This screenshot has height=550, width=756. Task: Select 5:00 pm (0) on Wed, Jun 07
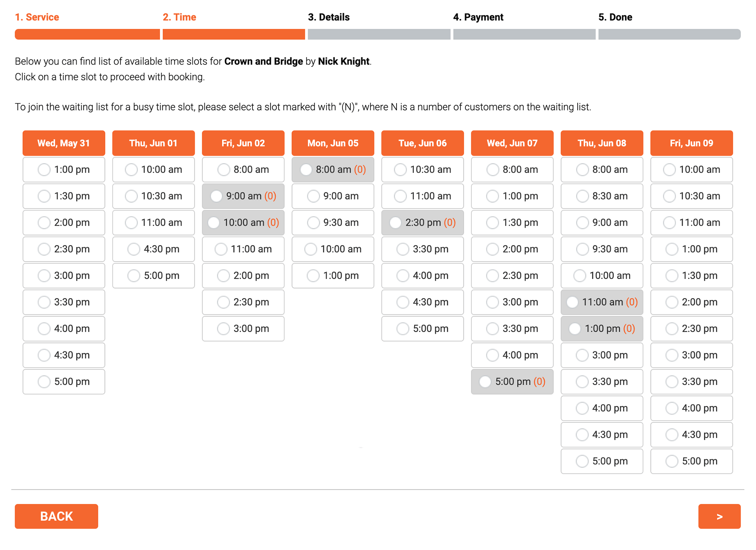(x=512, y=381)
